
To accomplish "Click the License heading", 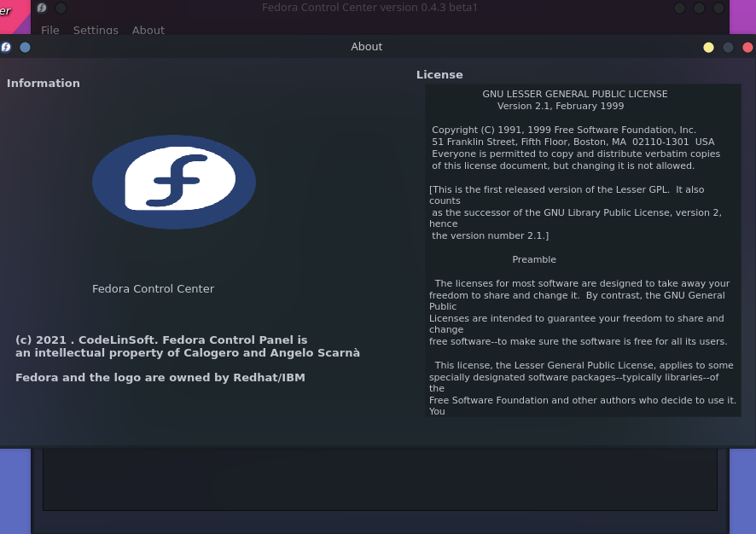I will [439, 75].
